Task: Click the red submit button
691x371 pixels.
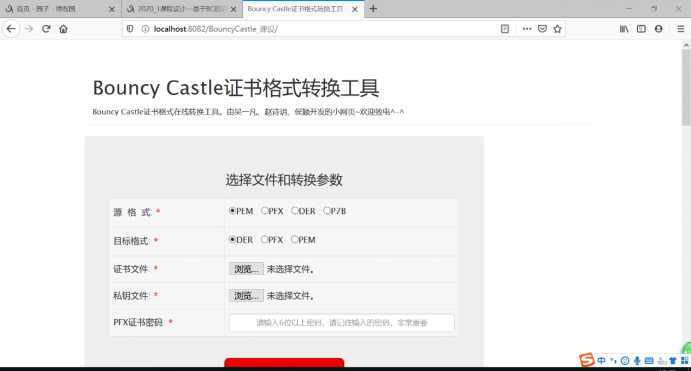Action: coord(284,363)
